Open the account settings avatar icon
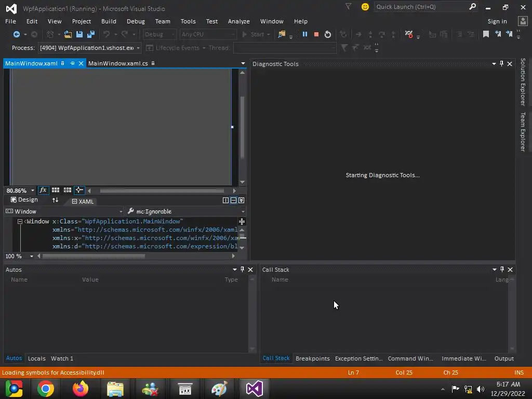 click(523, 21)
